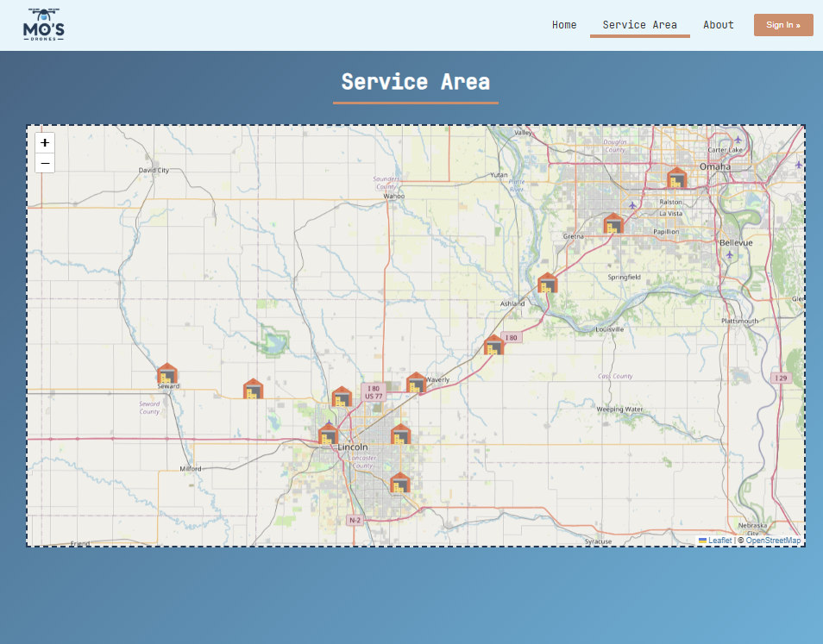Go to the Service Area tab
Viewport: 823px width, 644px height.
[640, 25]
